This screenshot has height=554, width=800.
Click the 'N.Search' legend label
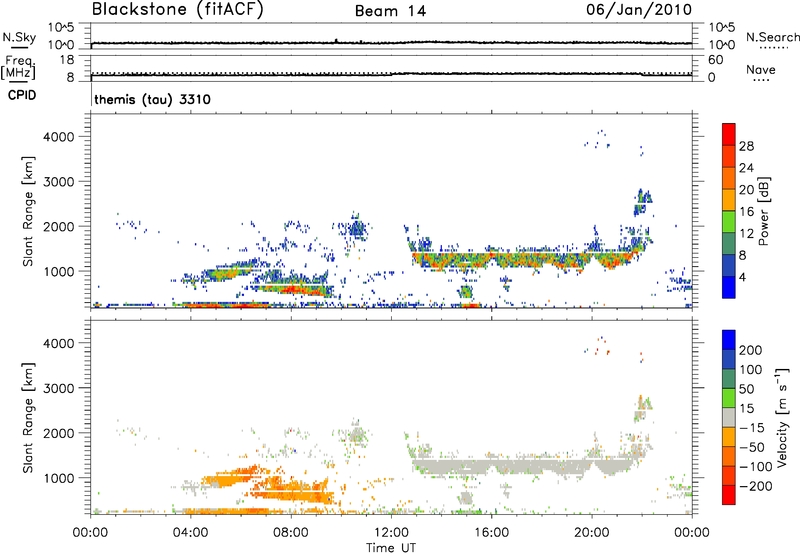coord(772,37)
